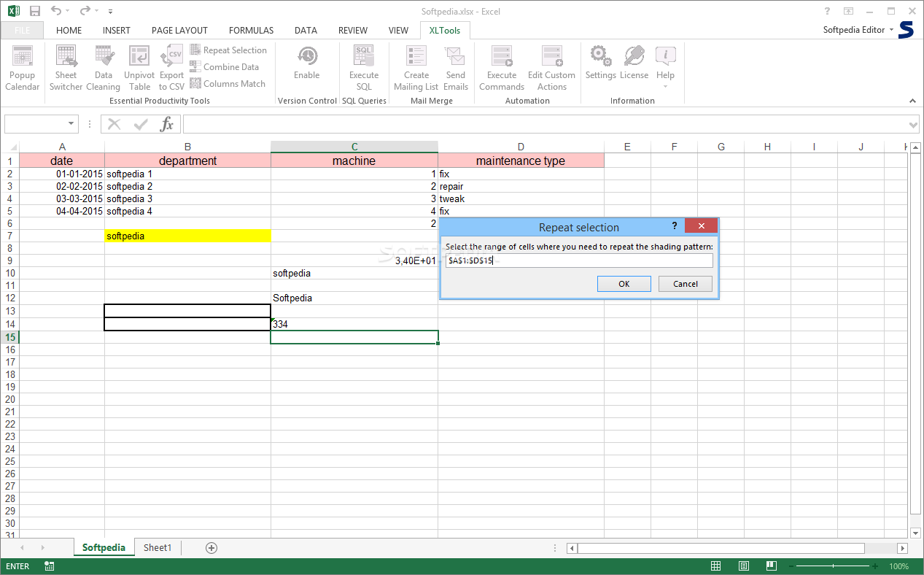
Task: Open the Popup Calendar tool
Action: pos(23,68)
